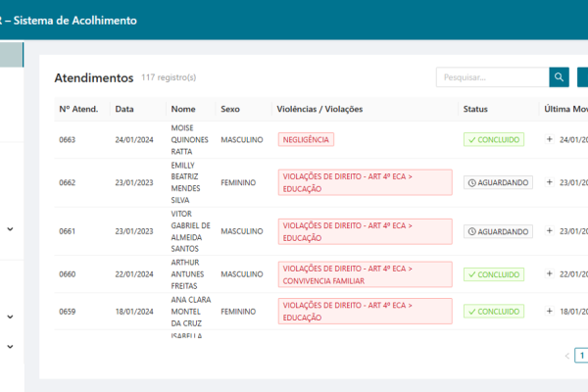The image size is (588, 392).
Task: Sort by the Nº Atend. column header
Action: pyautogui.click(x=78, y=109)
